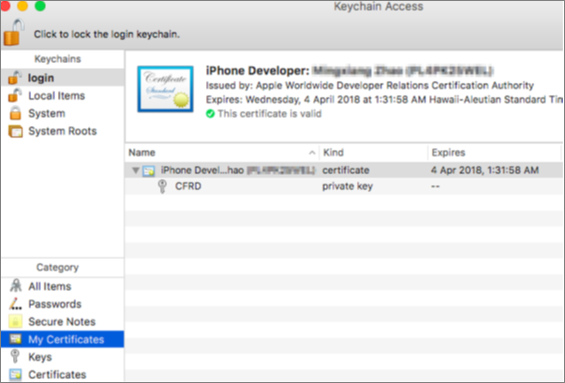
Task: Select the Local Items keychain
Action: click(x=63, y=96)
